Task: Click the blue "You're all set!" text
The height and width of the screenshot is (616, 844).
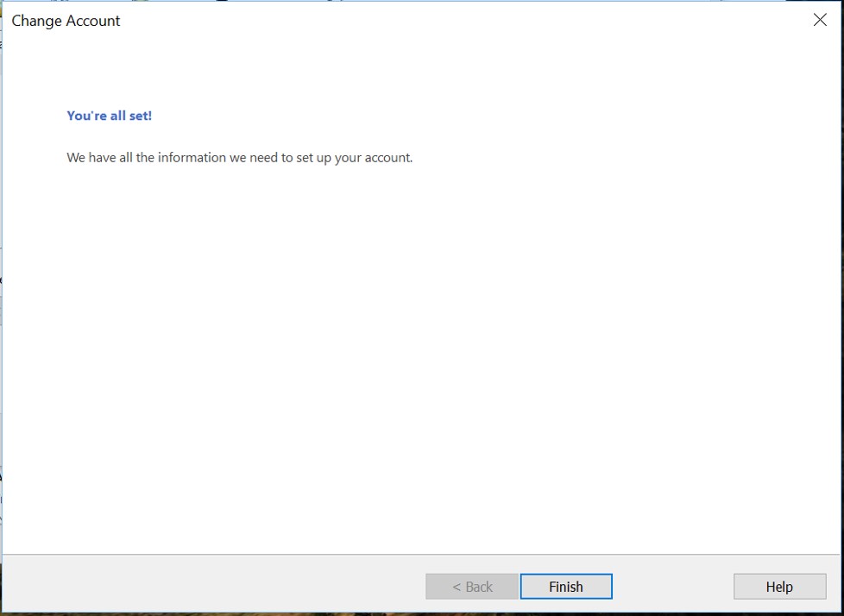Action: pos(110,116)
